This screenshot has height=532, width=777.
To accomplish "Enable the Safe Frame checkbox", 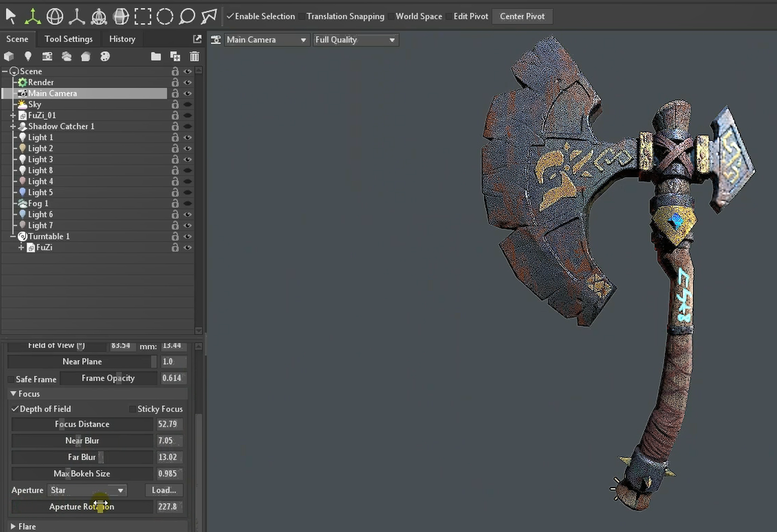I will (11, 379).
